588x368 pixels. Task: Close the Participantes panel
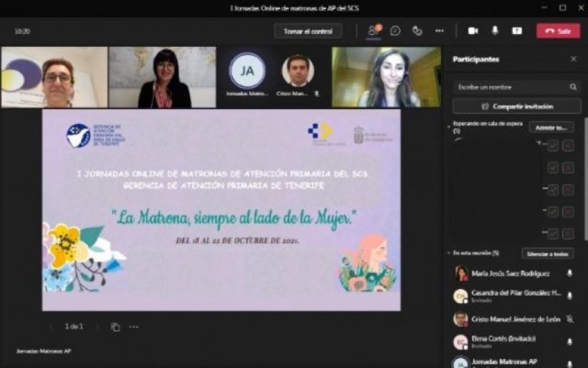tap(573, 59)
